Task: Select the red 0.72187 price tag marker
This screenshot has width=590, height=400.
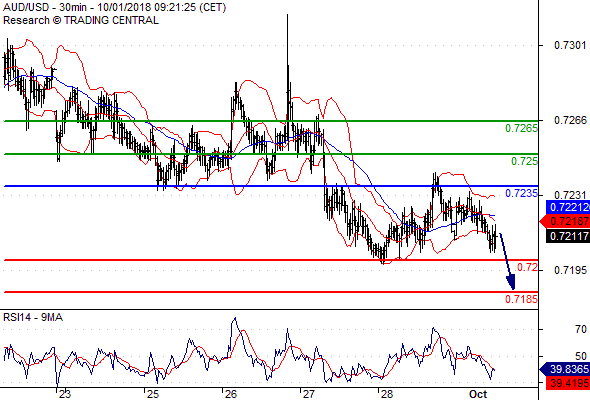Action: 564,221
